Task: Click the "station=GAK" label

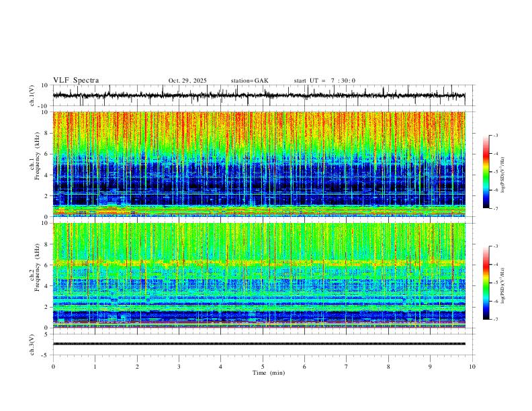Action: 249,81
